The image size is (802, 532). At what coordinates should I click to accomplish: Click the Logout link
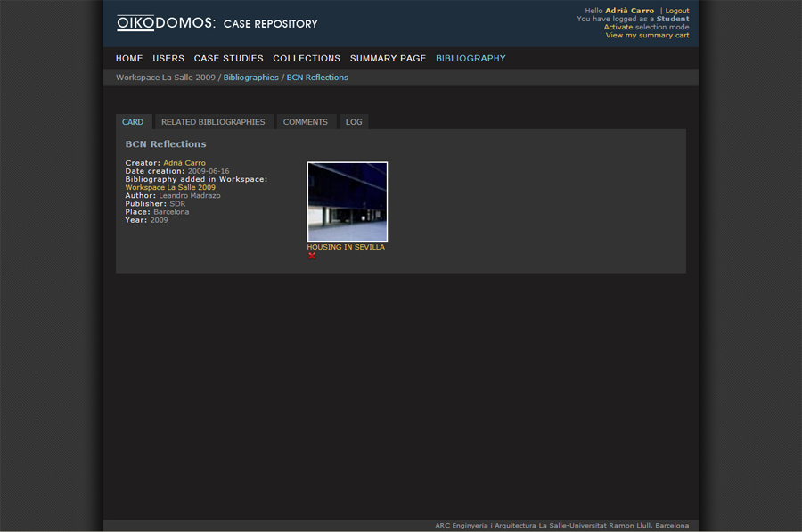[x=676, y=11]
